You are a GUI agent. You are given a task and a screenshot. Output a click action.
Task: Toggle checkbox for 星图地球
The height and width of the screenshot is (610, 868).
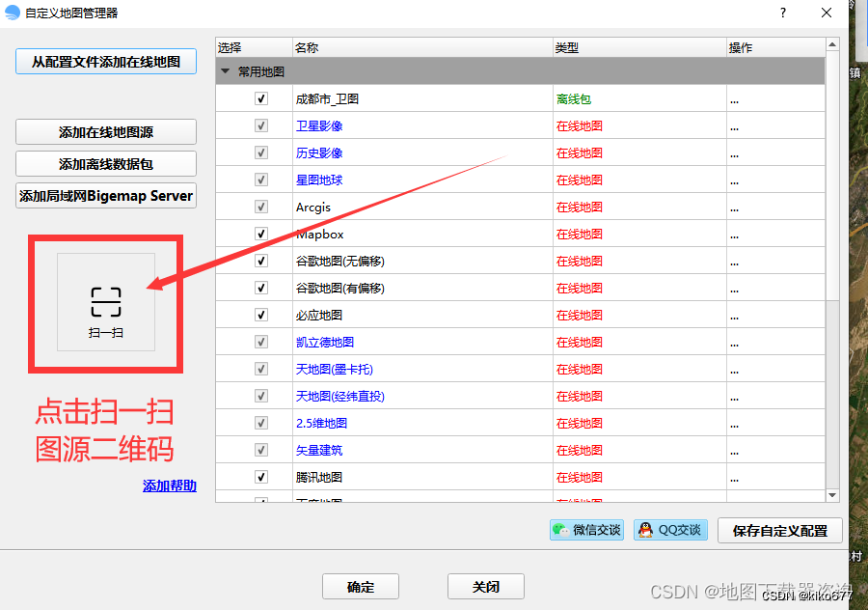coord(261,180)
